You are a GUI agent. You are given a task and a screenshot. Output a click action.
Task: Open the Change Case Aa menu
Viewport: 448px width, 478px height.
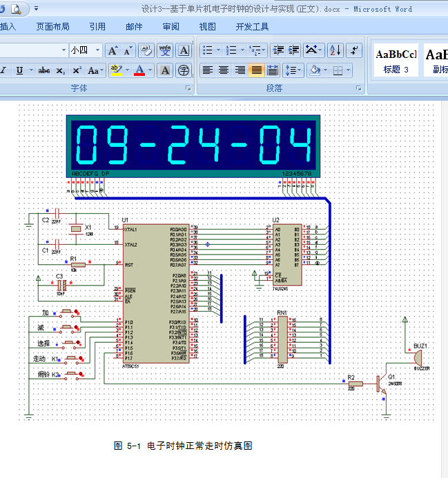pyautogui.click(x=95, y=71)
